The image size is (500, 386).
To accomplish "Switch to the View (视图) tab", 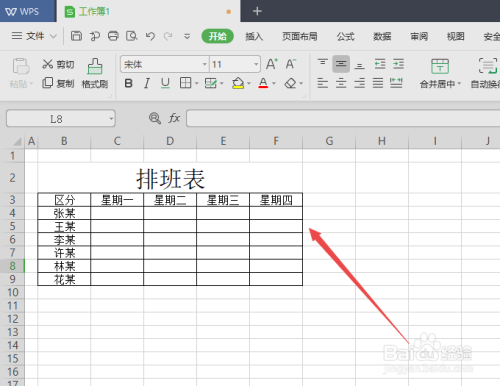I will [x=456, y=36].
